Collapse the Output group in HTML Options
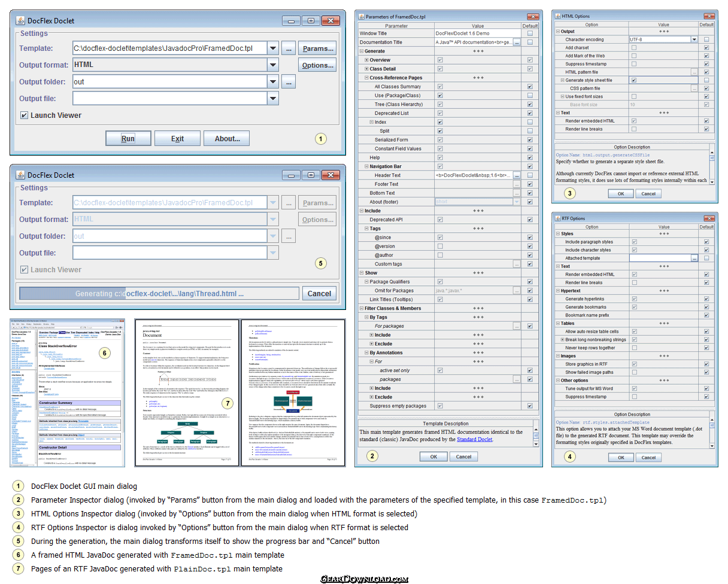This screenshot has width=728, height=584. click(x=558, y=32)
